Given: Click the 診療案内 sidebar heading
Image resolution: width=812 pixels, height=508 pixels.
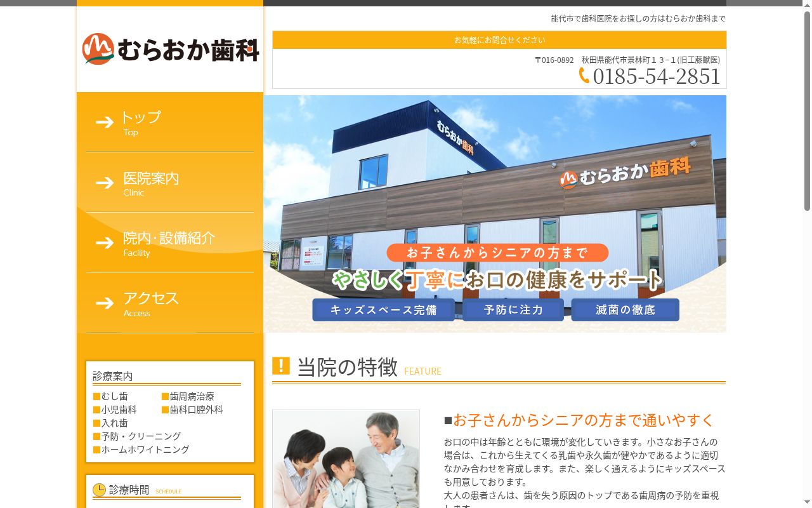Looking at the screenshot, I should [112, 376].
